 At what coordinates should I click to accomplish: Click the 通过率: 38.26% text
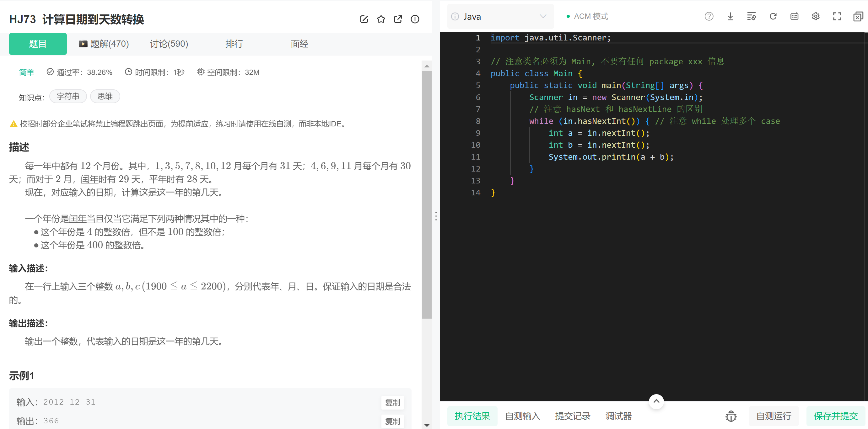(84, 72)
